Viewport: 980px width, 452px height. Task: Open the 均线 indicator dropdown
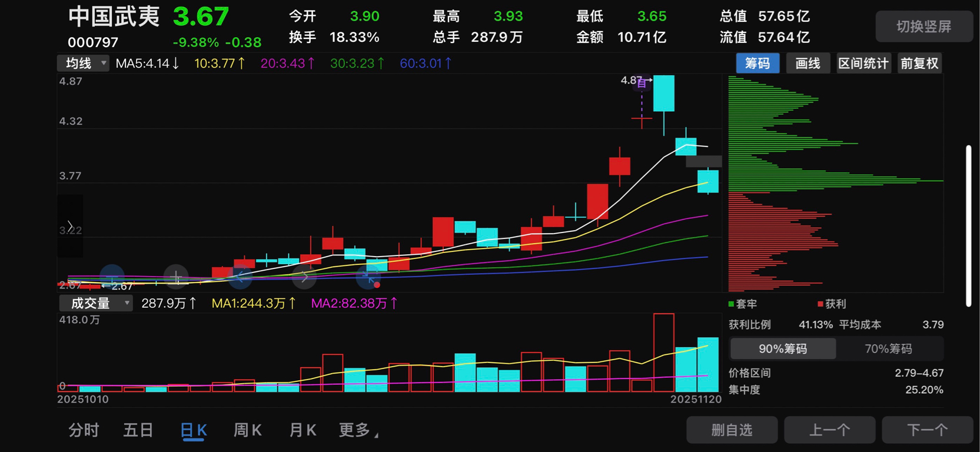pyautogui.click(x=83, y=63)
